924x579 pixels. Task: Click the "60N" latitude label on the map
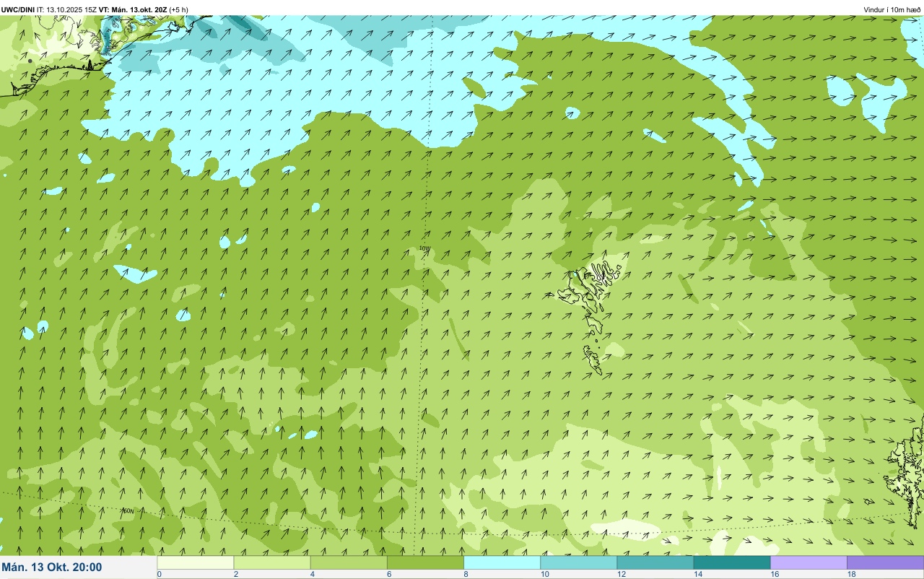click(128, 510)
